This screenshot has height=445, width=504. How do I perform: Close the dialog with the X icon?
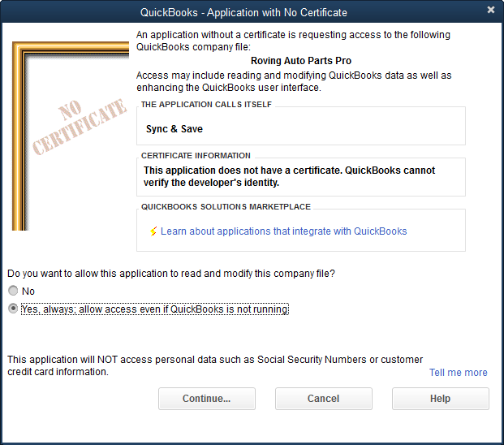tap(490, 10)
